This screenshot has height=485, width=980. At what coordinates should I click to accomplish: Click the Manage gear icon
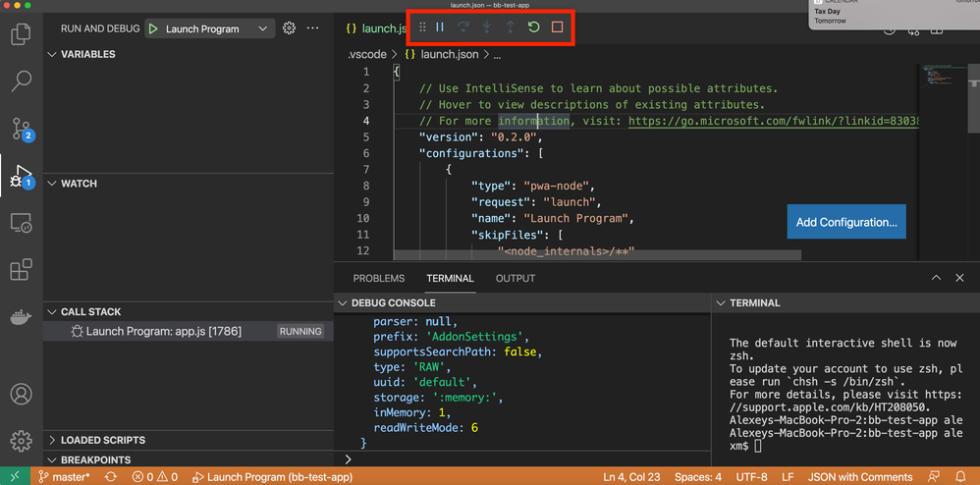pos(21,441)
